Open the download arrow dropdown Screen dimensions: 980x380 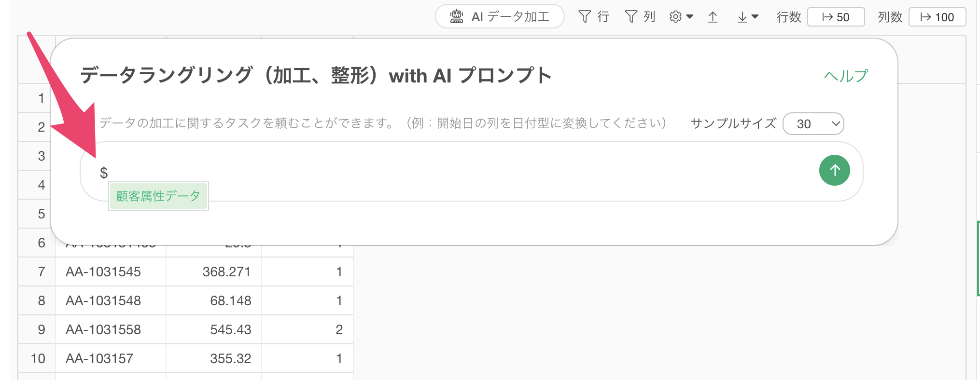click(x=748, y=17)
